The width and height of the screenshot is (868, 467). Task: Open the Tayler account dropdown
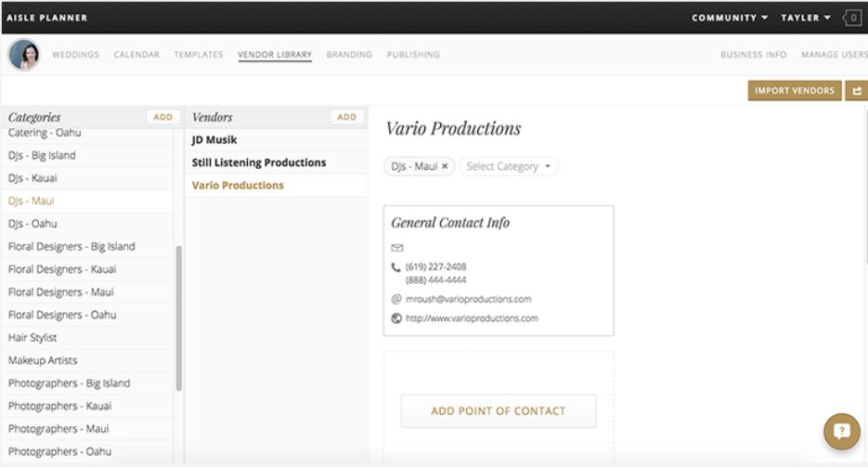pos(805,18)
